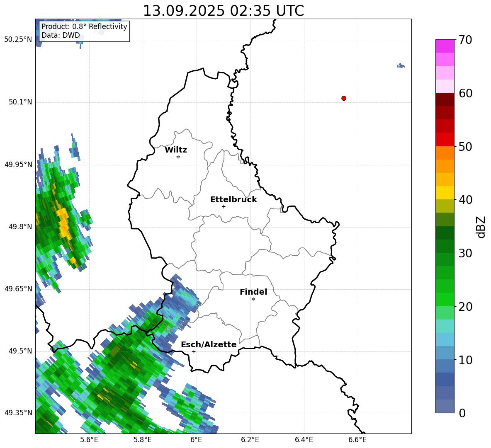Click the yellow colorbar segment above 40
491x448 pixels.
pos(445,193)
